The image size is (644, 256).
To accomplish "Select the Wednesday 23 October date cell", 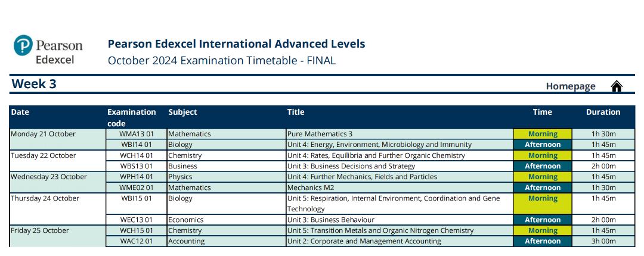I will pos(57,182).
